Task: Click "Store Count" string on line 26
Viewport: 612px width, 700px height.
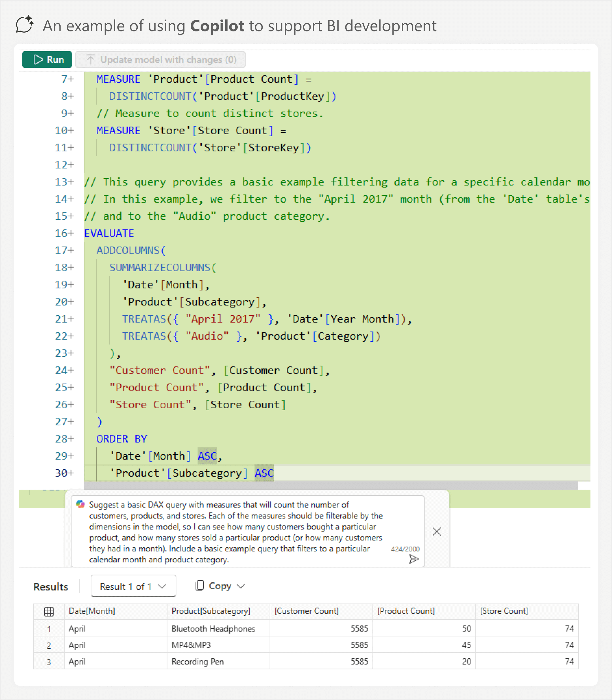Action: [x=150, y=404]
